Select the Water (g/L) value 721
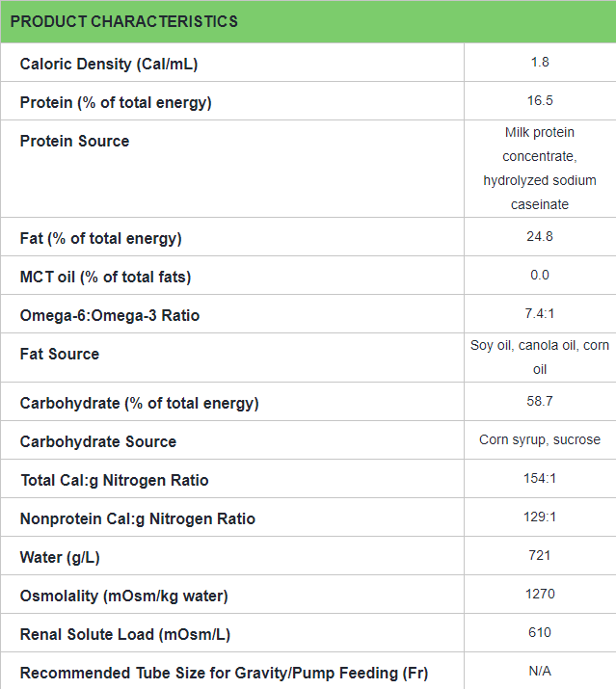Image resolution: width=616 pixels, height=689 pixels. pyautogui.click(x=540, y=555)
